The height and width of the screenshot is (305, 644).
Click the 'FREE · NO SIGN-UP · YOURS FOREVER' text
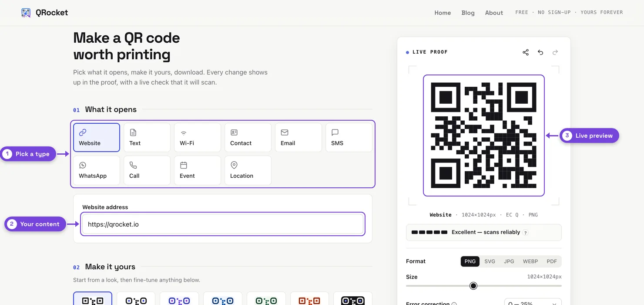[x=569, y=12]
